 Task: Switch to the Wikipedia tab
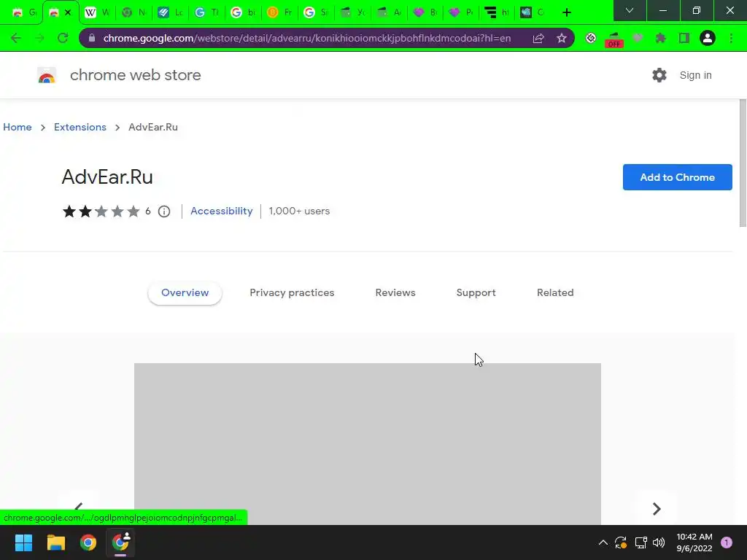[x=98, y=12]
